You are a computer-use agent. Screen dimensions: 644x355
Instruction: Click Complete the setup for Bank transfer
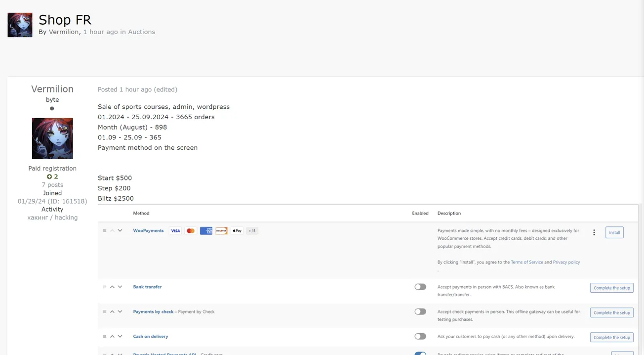click(611, 288)
